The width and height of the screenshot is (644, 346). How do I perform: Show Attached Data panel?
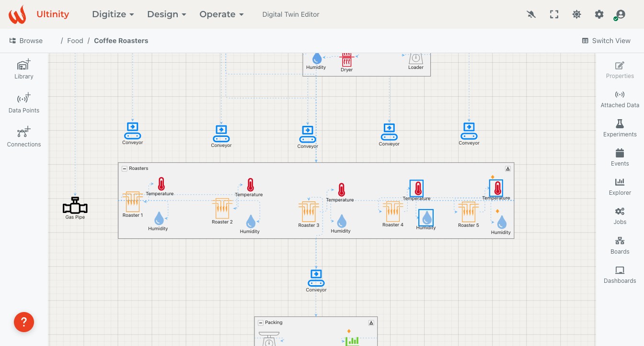[620, 99]
